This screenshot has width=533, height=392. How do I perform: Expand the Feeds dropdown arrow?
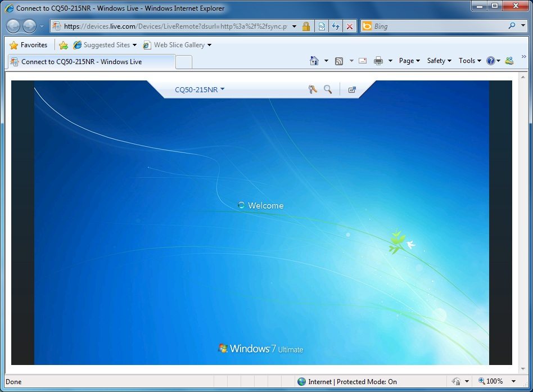click(351, 61)
